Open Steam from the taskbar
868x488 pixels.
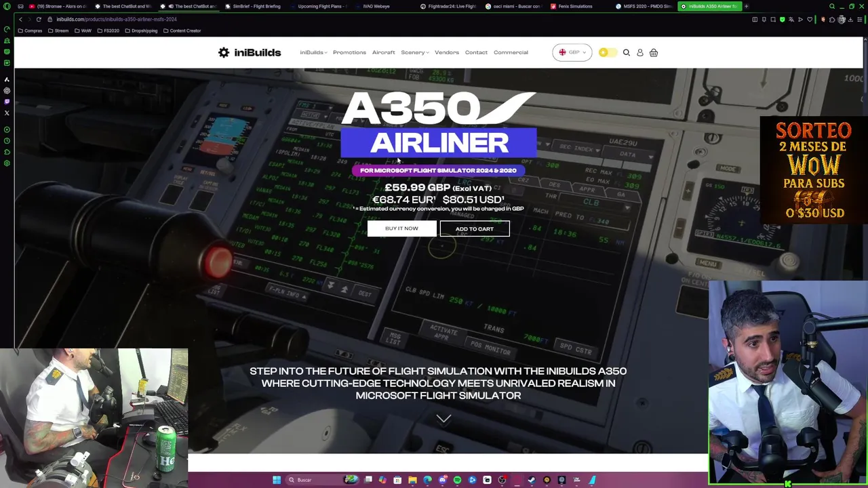(531, 480)
